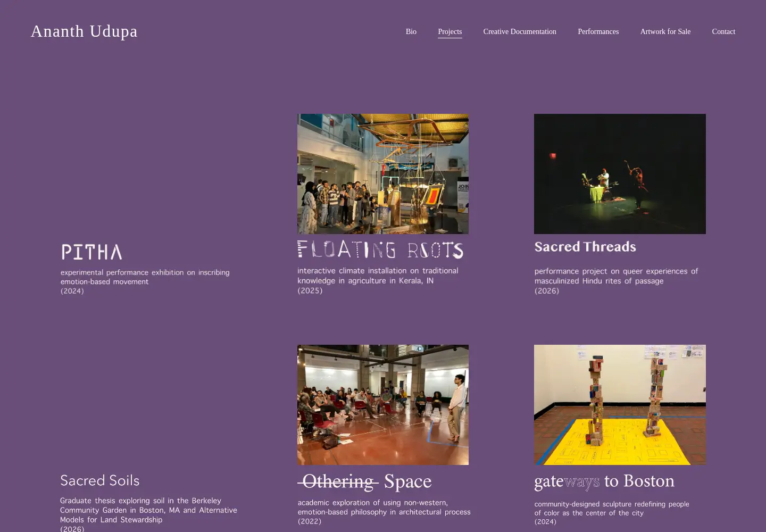Click text 'interactive climate installation on traditional'
This screenshot has height=532, width=766.
[x=378, y=271]
